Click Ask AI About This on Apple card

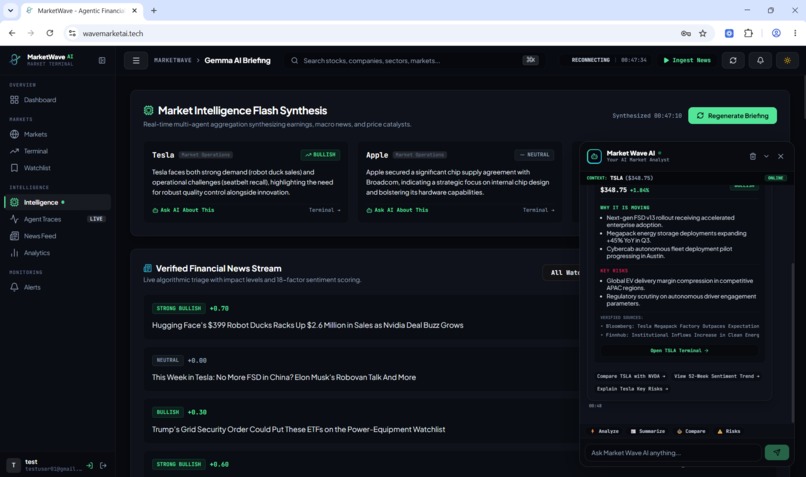(397, 210)
